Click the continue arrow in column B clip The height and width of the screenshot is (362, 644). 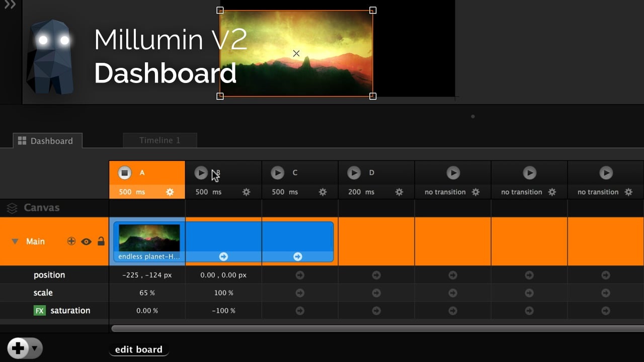[223, 256]
